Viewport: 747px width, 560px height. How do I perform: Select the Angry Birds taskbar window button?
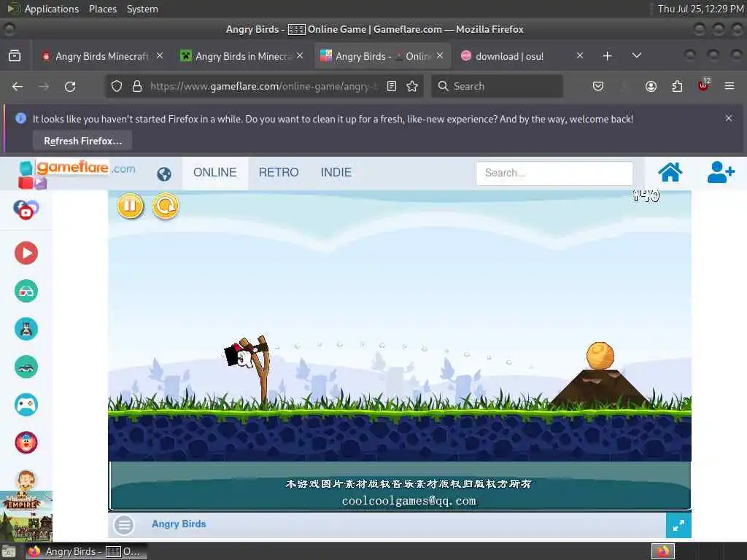(86, 551)
